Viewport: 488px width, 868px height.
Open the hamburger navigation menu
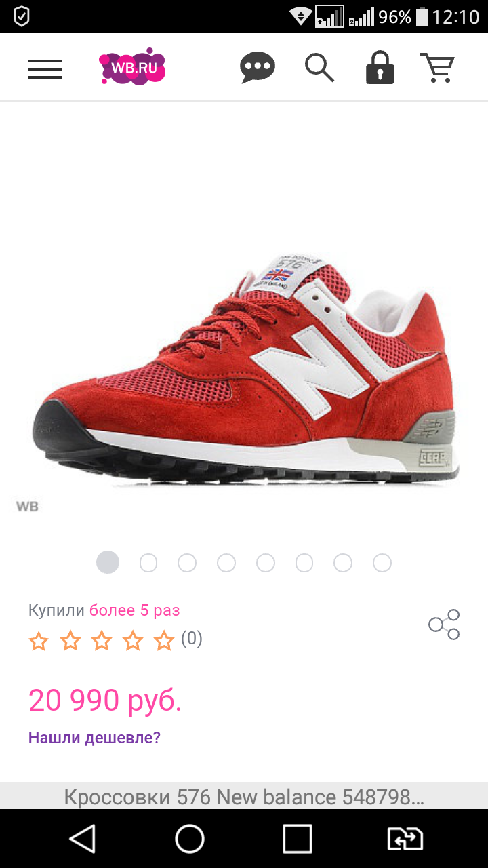(45, 69)
